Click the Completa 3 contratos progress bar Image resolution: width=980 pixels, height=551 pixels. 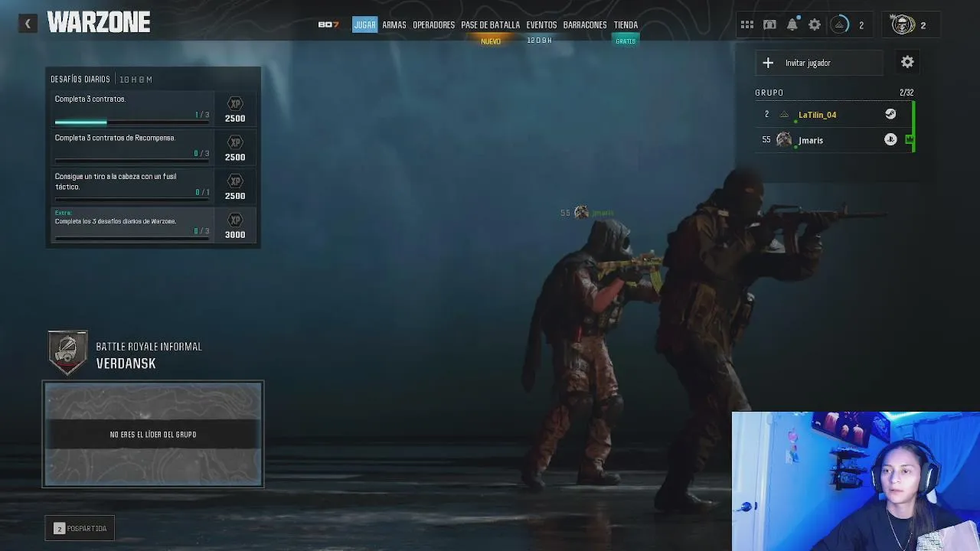(x=132, y=122)
